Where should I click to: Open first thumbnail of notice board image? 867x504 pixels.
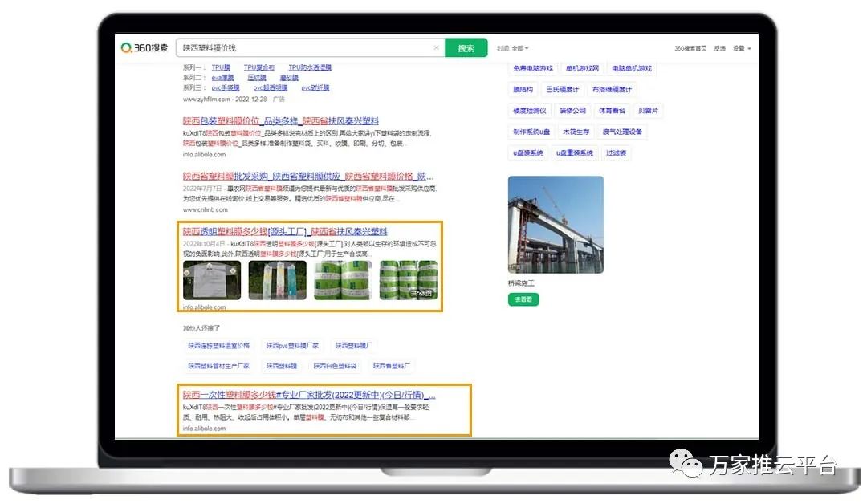(x=212, y=280)
